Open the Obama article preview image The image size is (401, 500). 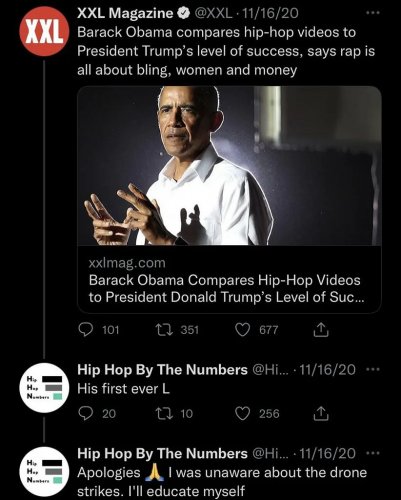(x=229, y=166)
